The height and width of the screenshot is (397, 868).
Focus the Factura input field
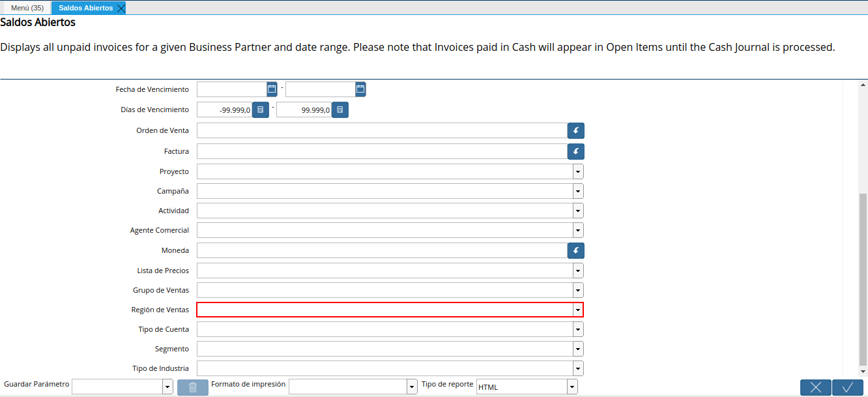(382, 151)
